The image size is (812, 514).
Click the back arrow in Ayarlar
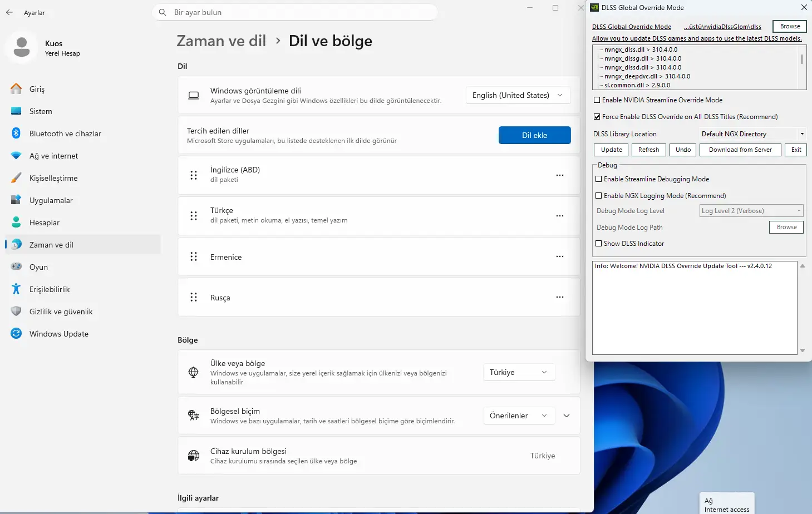coord(9,12)
